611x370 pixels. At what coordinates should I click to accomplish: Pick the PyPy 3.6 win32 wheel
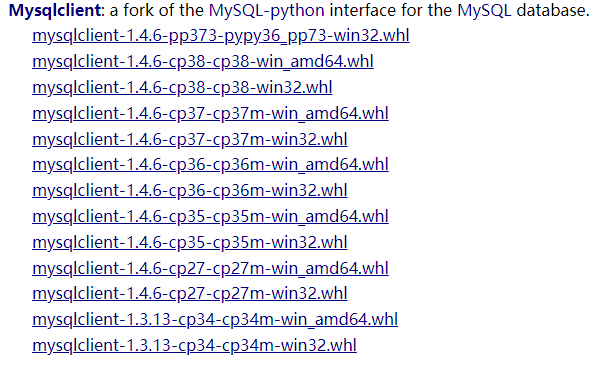pos(221,36)
